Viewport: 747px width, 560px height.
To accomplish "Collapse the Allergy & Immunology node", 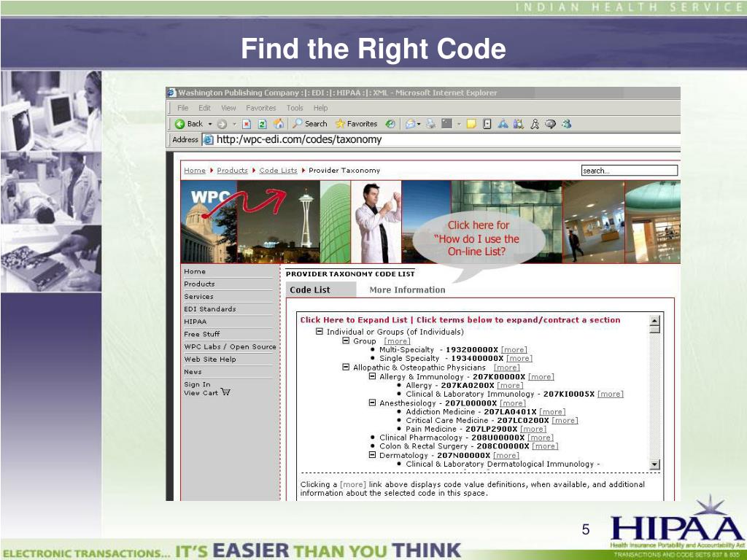I will 373,376.
